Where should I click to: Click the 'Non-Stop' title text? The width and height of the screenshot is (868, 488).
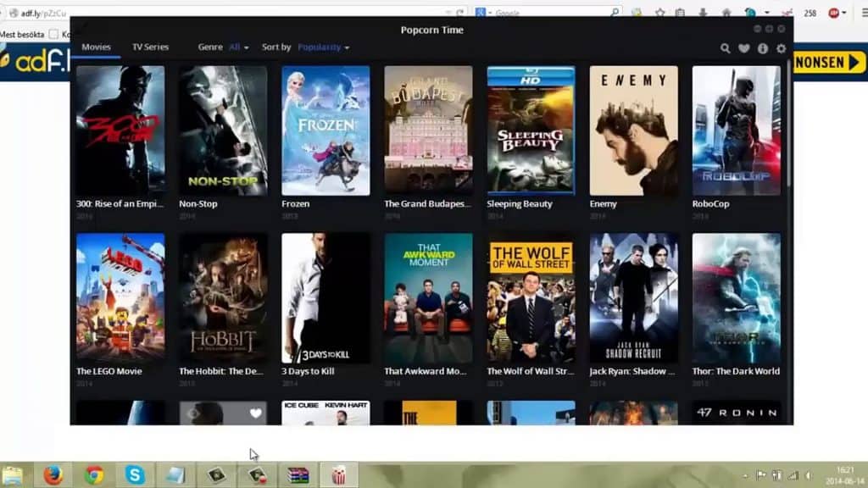pos(198,203)
